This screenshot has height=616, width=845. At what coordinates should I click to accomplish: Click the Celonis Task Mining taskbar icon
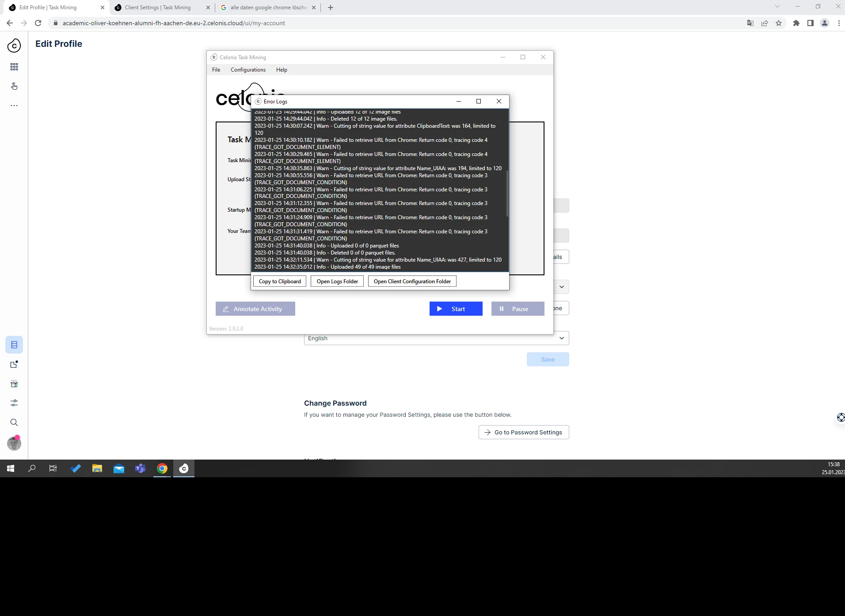(x=184, y=468)
